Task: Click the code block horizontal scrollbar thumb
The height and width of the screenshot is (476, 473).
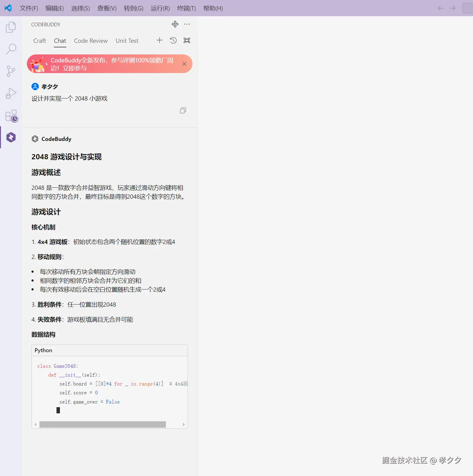Action: click(103, 424)
